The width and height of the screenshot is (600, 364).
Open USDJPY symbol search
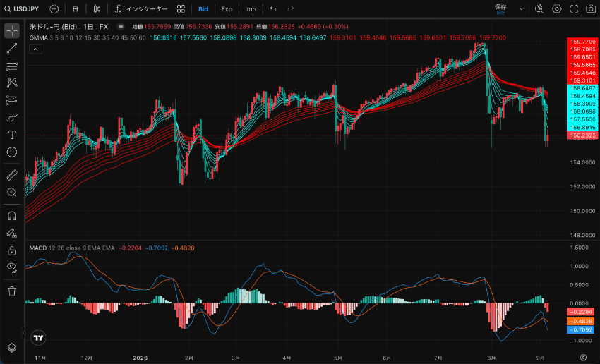(22, 8)
